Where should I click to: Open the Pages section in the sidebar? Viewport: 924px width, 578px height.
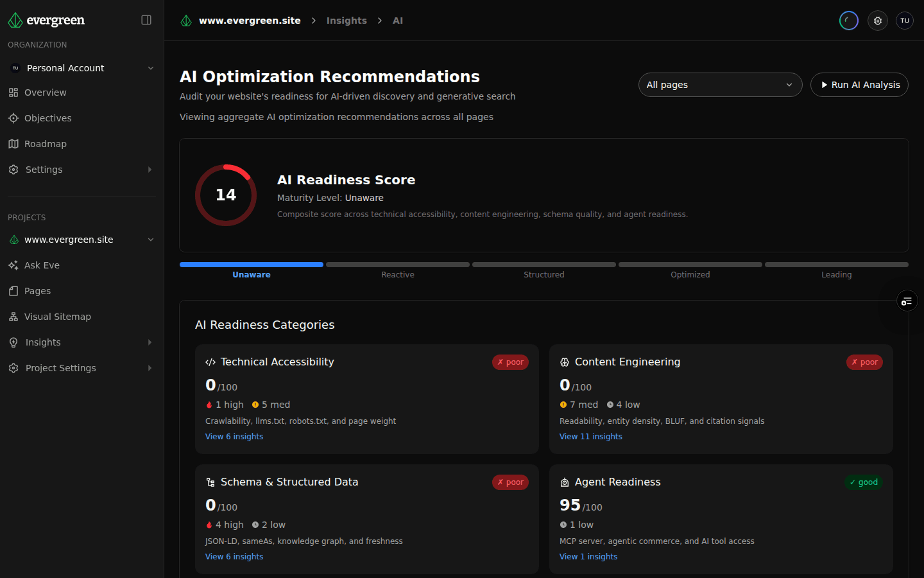pyautogui.click(x=38, y=290)
